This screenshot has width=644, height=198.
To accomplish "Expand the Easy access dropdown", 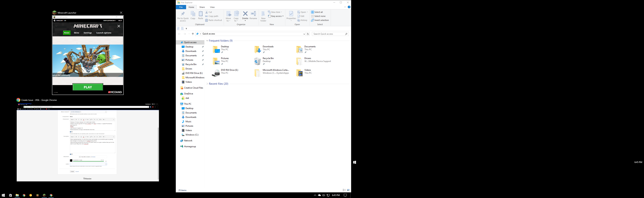I will click(x=276, y=16).
